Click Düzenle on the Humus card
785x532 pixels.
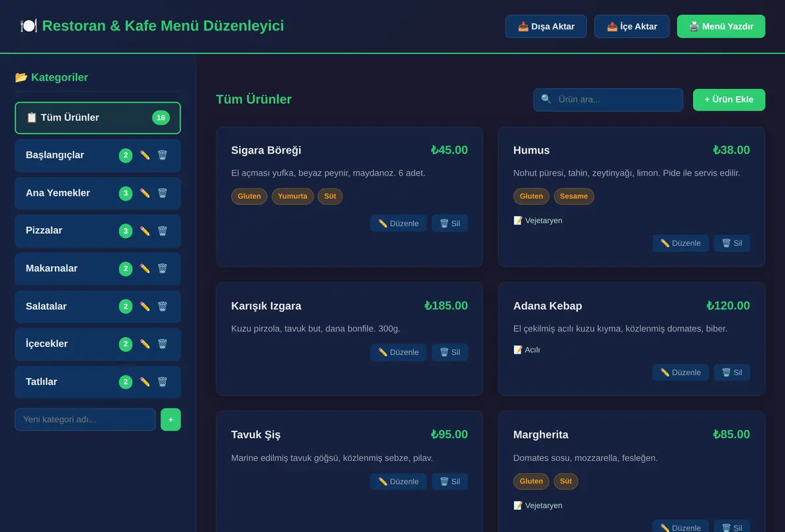(x=680, y=243)
